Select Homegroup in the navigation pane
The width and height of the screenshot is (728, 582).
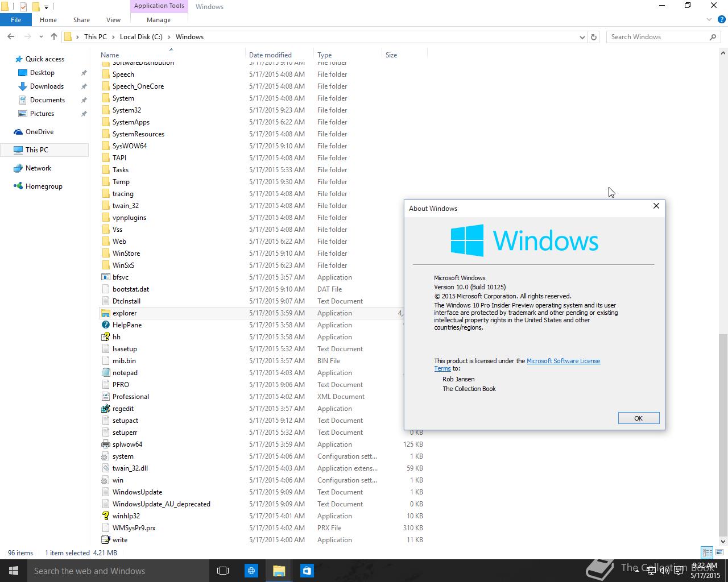tap(44, 186)
